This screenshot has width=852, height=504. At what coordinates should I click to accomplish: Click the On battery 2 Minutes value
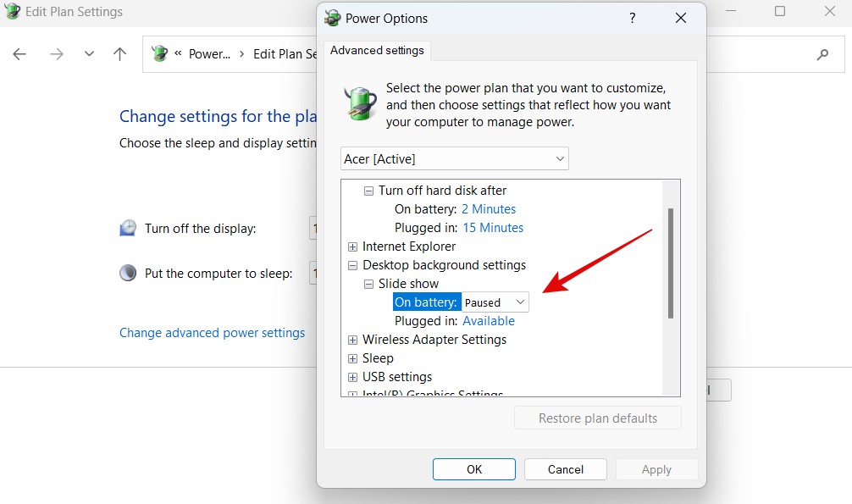point(489,209)
